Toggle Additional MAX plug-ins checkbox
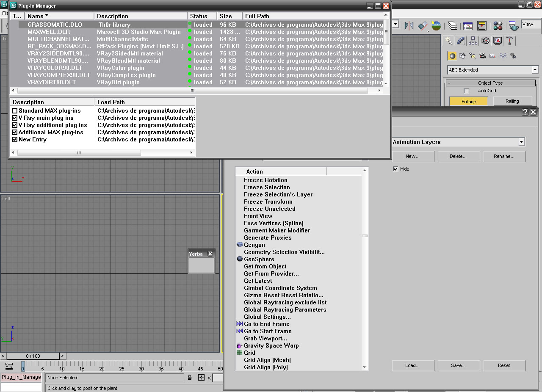This screenshot has width=542, height=392. coord(15,133)
